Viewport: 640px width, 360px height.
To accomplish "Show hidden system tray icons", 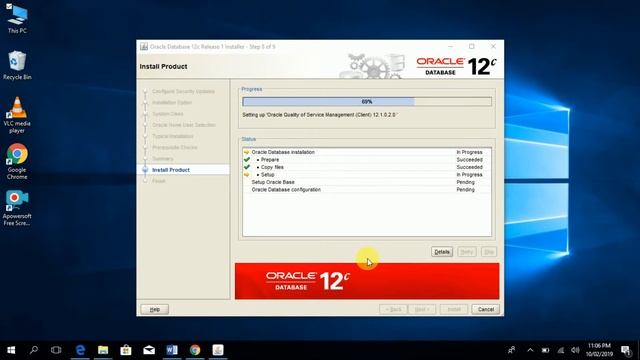I will [530, 350].
